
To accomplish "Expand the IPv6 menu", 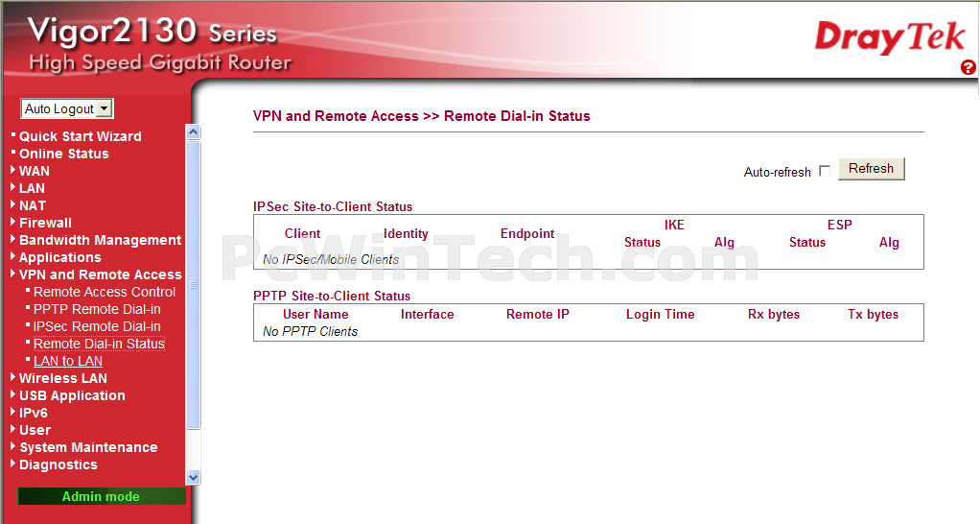I will (34, 413).
